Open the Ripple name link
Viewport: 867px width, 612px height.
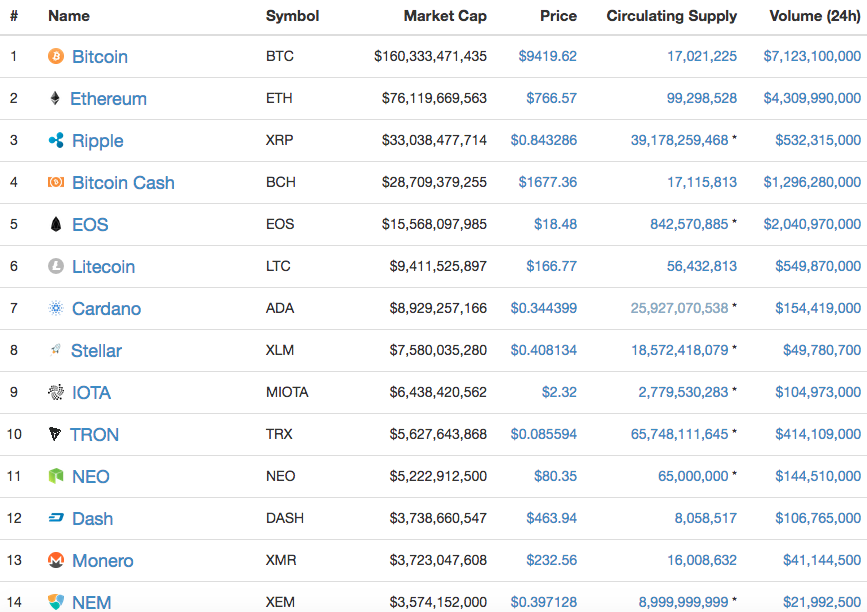[x=98, y=141]
